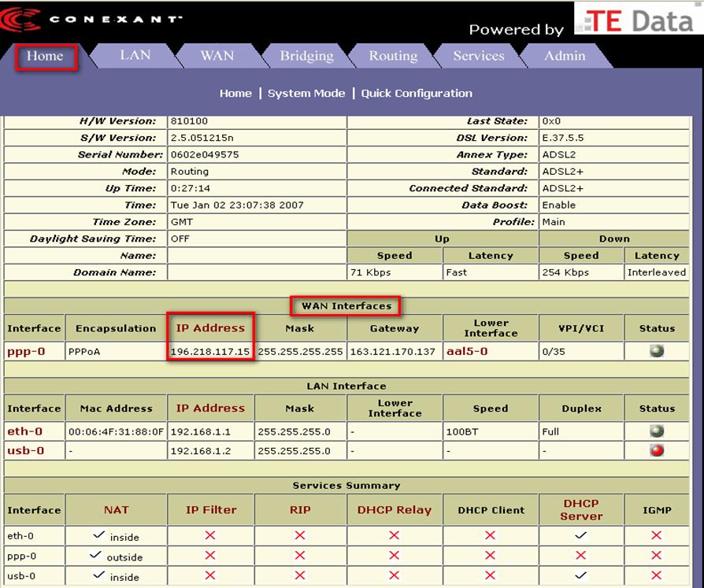Click the green status indicator for ppp-0
The width and height of the screenshot is (704, 588).
click(x=656, y=351)
